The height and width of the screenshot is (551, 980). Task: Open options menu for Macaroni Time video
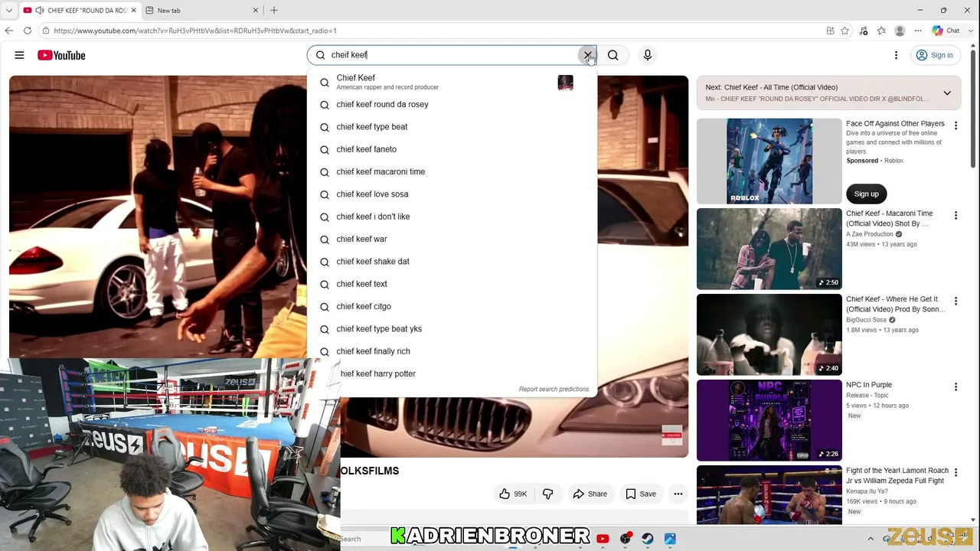point(955,216)
